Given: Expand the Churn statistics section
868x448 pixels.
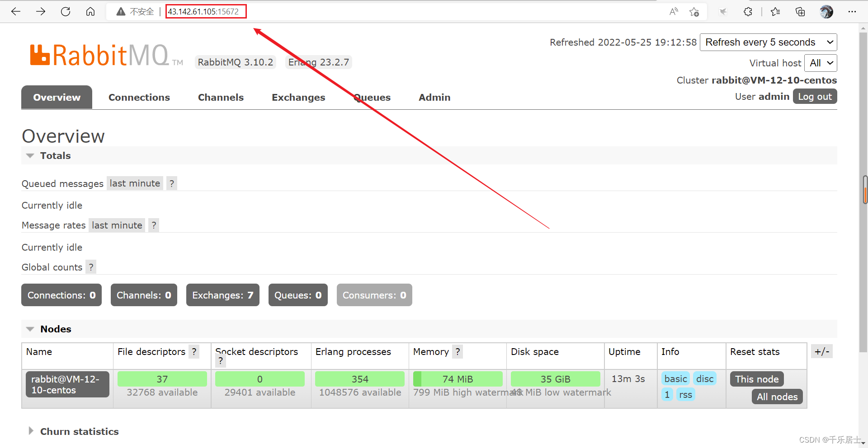Looking at the screenshot, I should (x=73, y=431).
